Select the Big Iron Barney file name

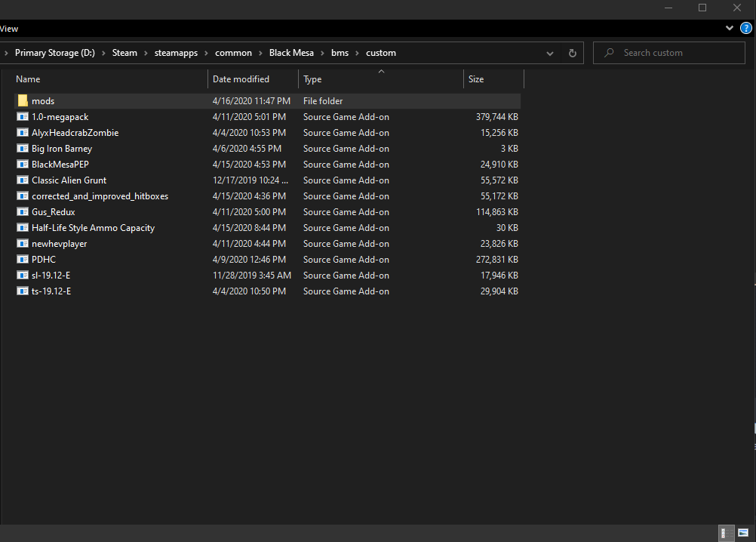[62, 149]
